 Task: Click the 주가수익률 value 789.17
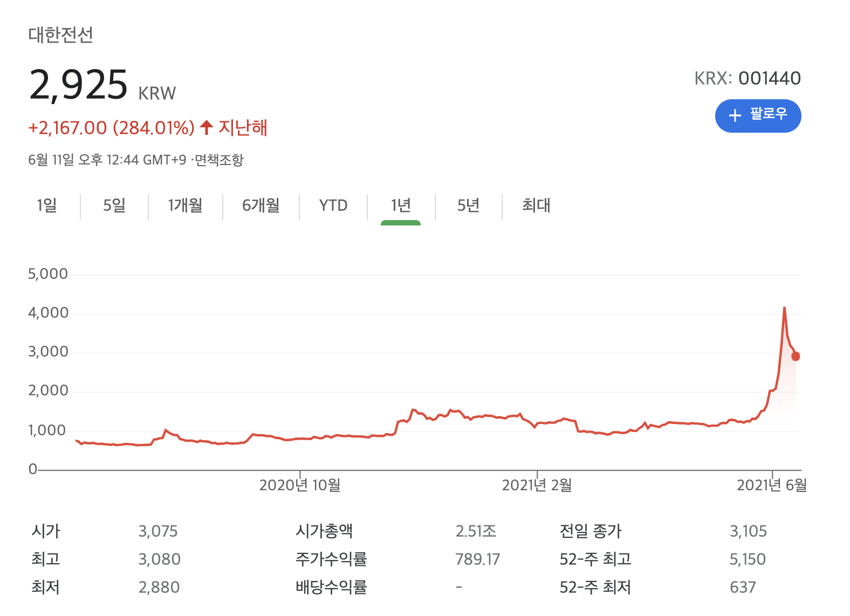tap(478, 559)
